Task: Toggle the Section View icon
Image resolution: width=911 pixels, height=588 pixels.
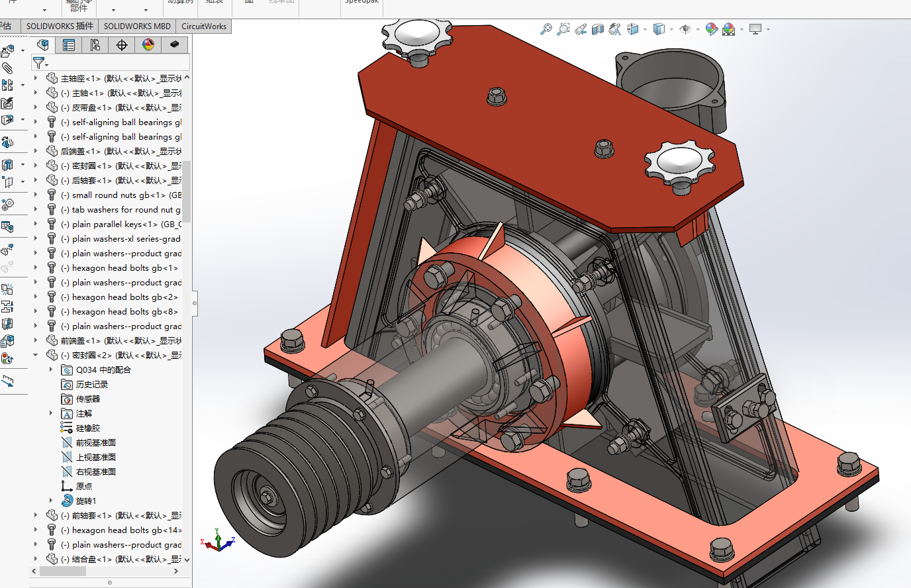Action: (x=598, y=29)
